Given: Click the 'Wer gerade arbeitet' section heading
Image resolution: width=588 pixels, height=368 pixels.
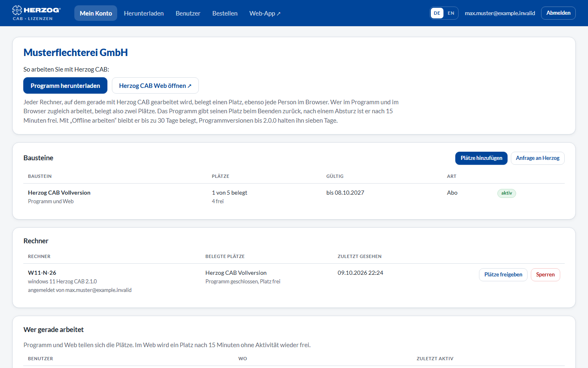Looking at the screenshot, I should (53, 330).
